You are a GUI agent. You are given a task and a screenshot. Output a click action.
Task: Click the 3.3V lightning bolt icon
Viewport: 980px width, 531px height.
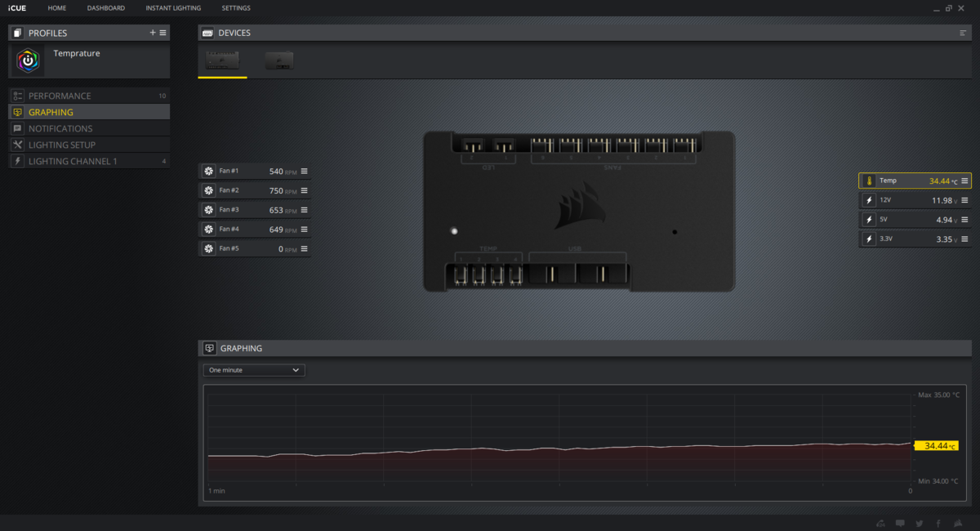[x=869, y=239]
